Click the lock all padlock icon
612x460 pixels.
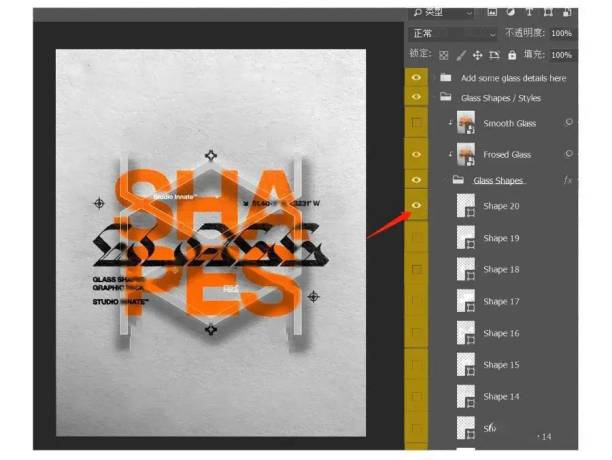511,55
